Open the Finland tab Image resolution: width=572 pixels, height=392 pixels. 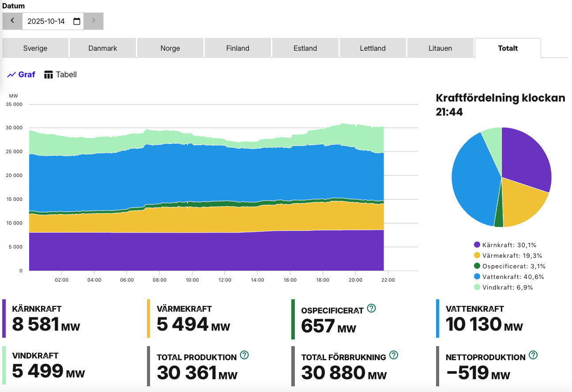pyautogui.click(x=238, y=48)
